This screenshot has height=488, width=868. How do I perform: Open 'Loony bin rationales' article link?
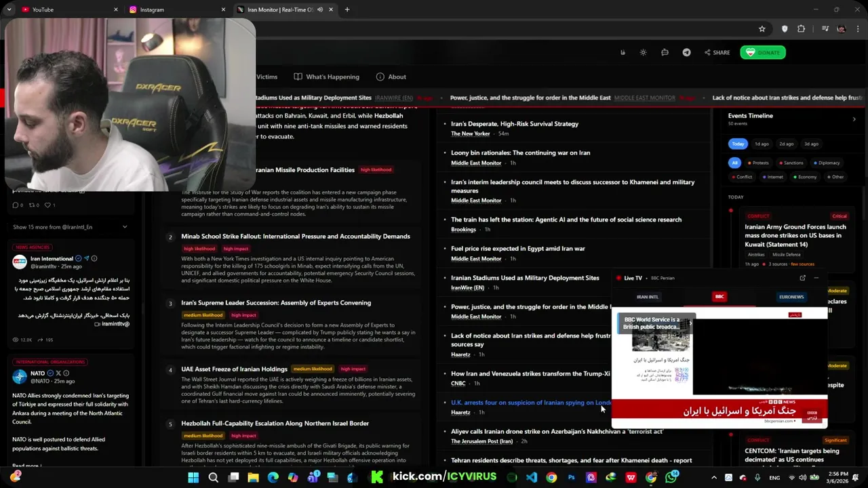pyautogui.click(x=520, y=152)
